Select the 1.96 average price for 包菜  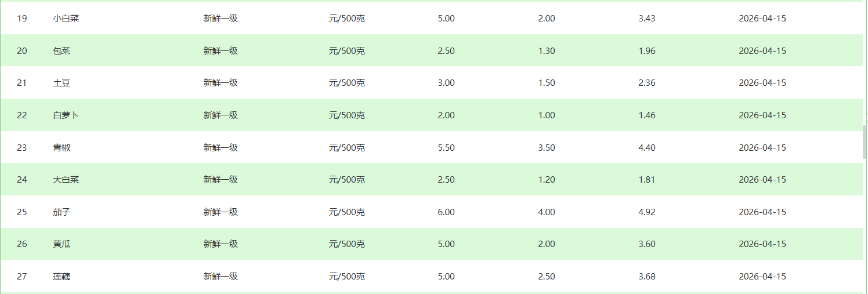coord(646,51)
